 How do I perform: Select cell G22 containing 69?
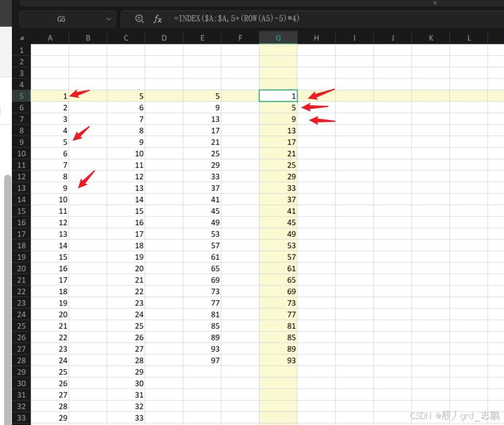278,291
